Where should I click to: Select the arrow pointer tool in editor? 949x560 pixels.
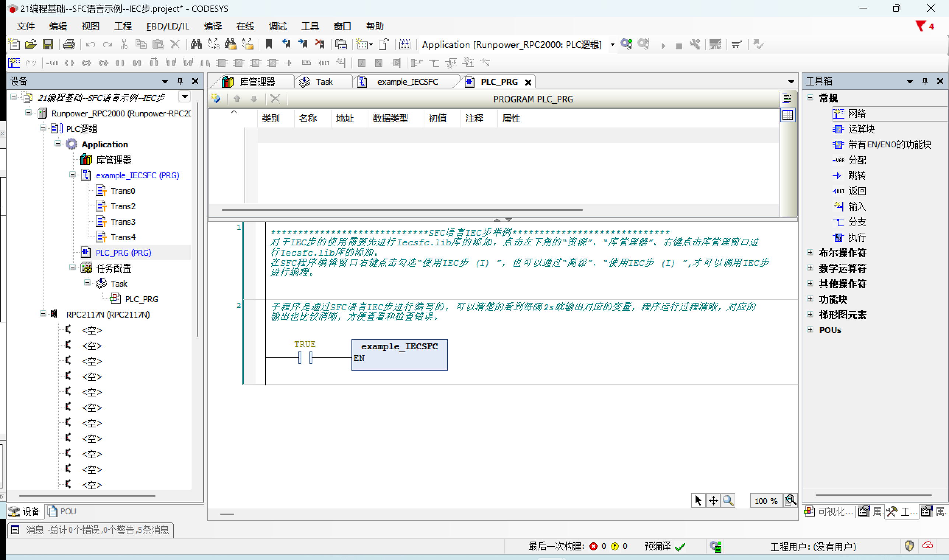pos(698,500)
